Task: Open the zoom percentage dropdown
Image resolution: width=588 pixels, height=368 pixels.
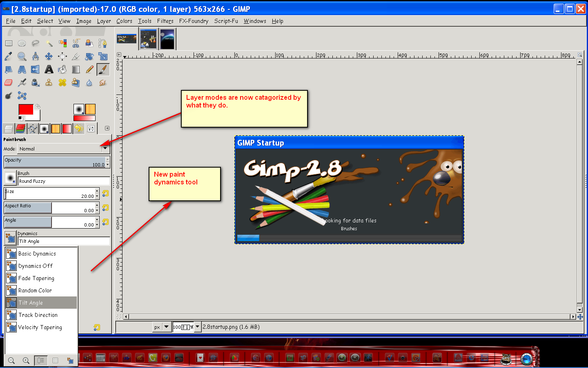Action: tap(198, 327)
